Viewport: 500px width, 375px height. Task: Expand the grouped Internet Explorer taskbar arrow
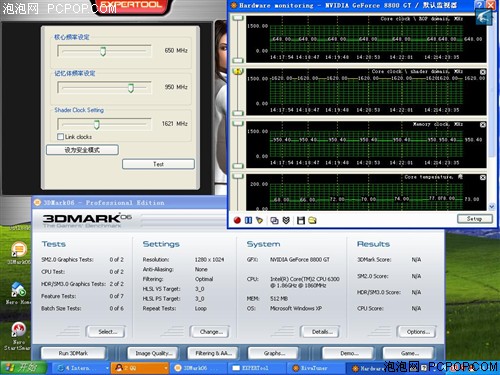107,368
